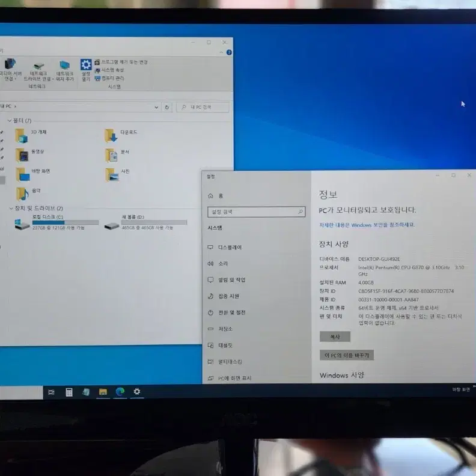Image resolution: width=476 pixels, height=476 pixels.
Task: Select the 로컬 디스크 (C:) drive
Action: (x=56, y=222)
